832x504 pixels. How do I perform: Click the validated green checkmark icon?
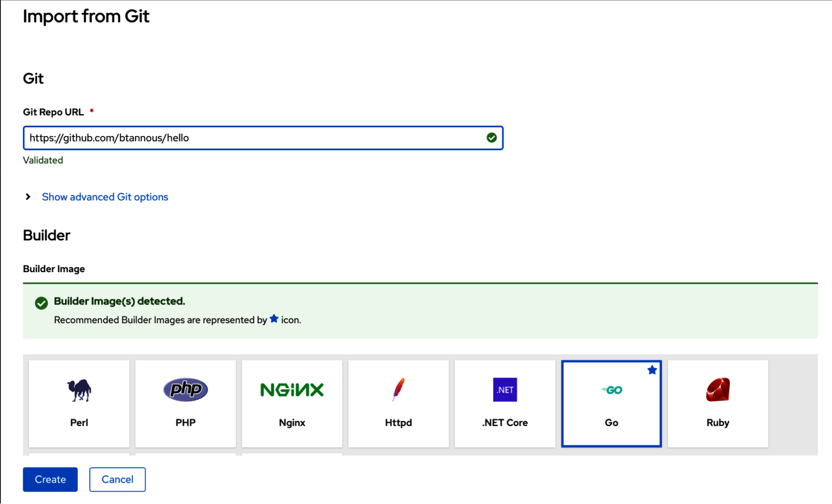(490, 137)
